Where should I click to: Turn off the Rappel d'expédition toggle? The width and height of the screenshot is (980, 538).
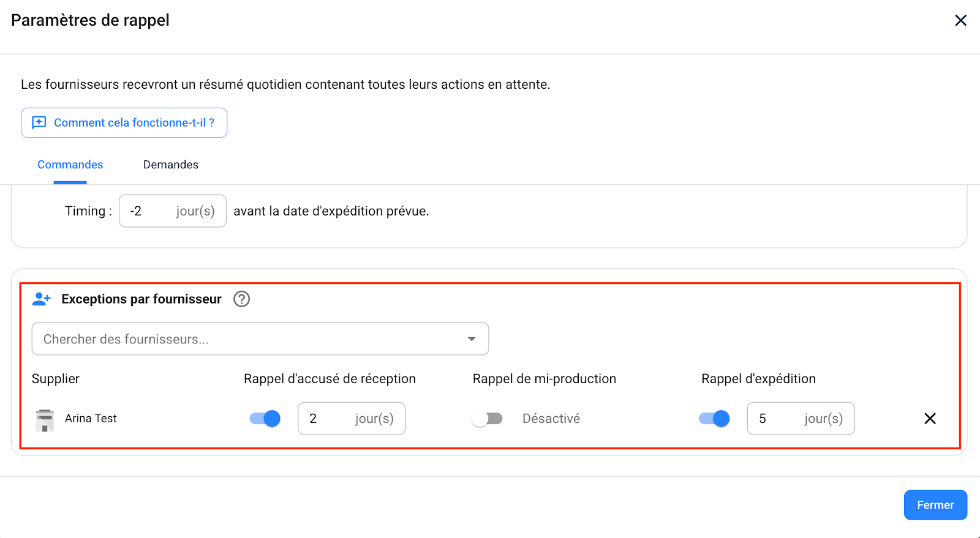coord(714,419)
